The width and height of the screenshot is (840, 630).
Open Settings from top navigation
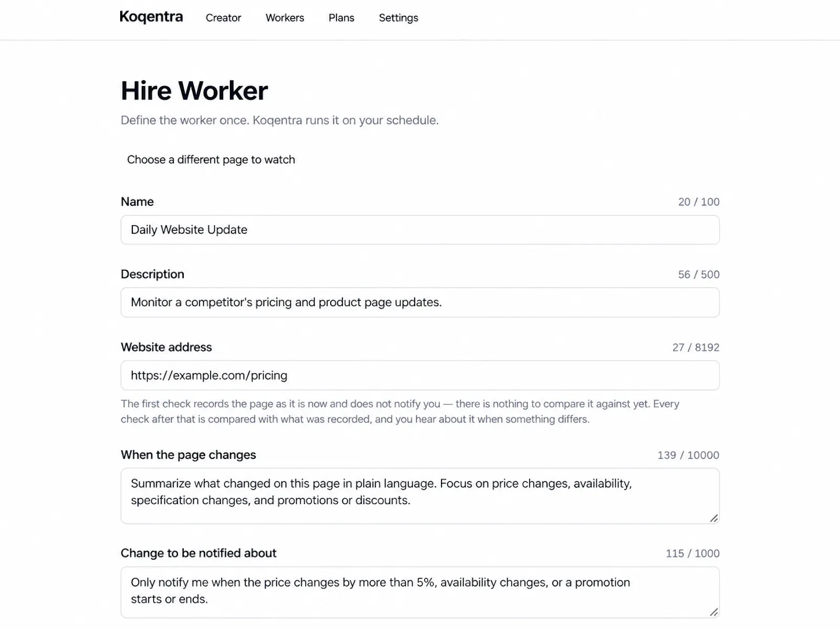coord(398,18)
